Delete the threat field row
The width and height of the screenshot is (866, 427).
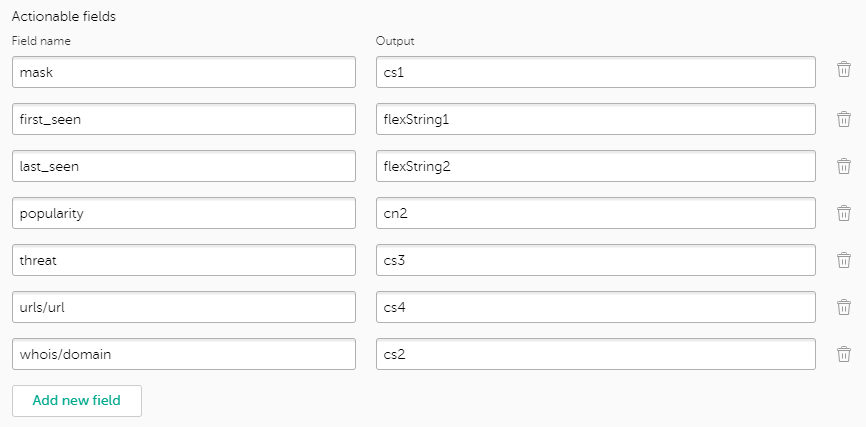[844, 260]
